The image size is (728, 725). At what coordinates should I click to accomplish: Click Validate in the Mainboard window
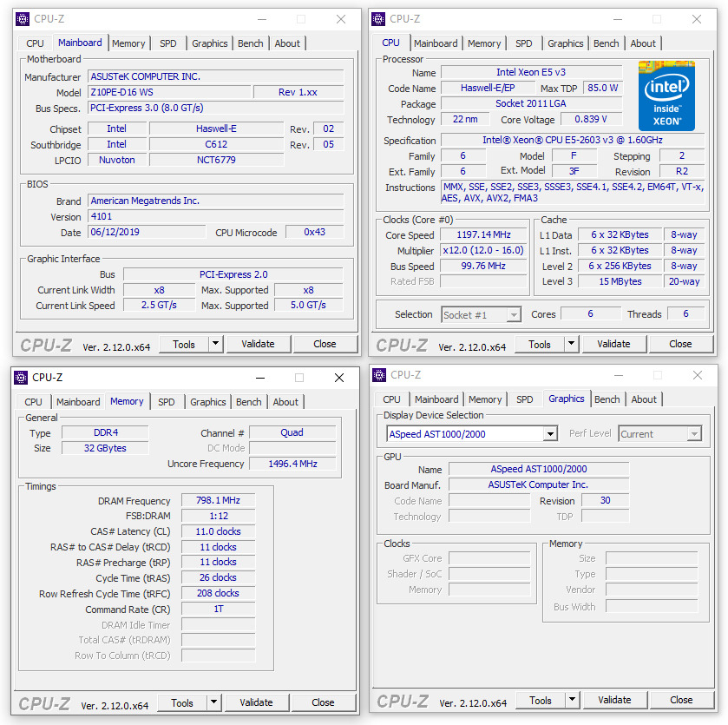click(x=259, y=344)
